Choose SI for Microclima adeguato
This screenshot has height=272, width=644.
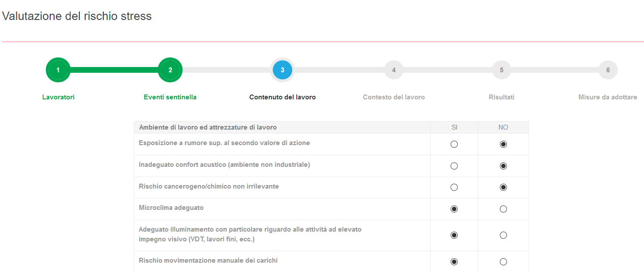[x=454, y=209]
